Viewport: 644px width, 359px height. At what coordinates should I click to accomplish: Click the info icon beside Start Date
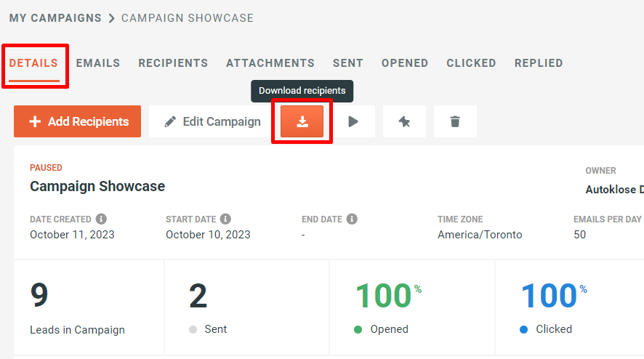pos(225,219)
